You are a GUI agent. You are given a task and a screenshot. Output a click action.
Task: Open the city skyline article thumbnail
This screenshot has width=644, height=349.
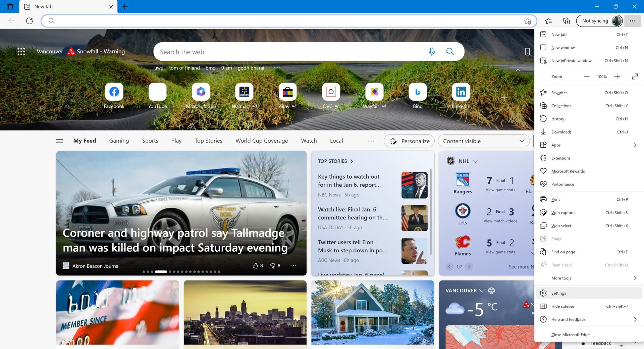pyautogui.click(x=245, y=312)
